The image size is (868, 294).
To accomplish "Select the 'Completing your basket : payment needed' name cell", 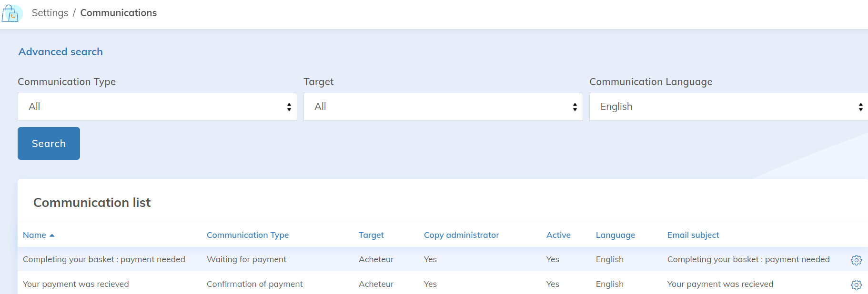I will coord(104,259).
